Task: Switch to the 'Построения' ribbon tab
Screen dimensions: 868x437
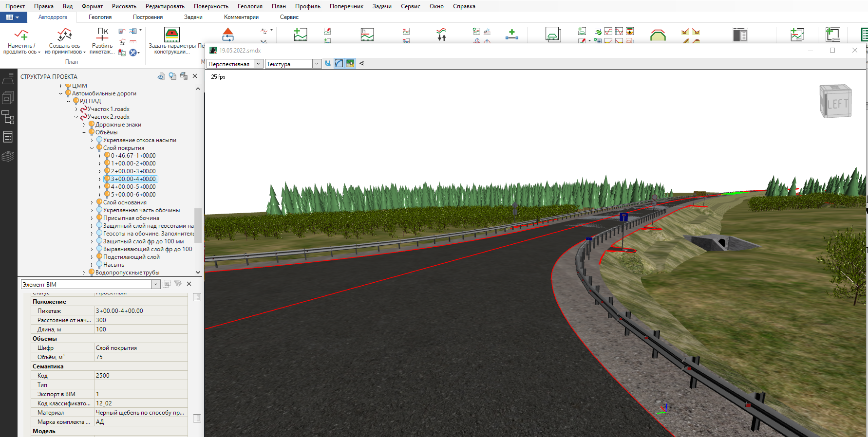Action: tap(148, 17)
